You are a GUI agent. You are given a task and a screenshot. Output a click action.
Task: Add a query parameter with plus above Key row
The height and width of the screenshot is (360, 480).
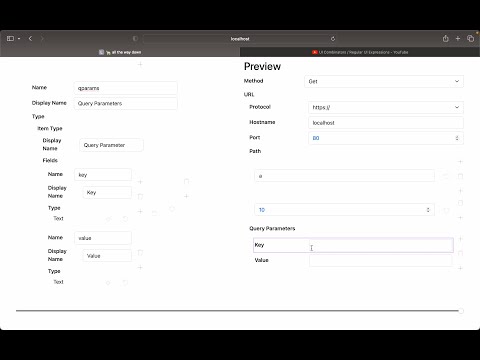pyautogui.click(x=460, y=239)
